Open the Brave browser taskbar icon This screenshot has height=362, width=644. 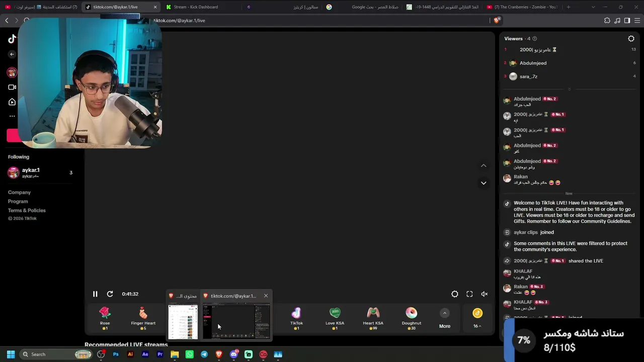point(219,354)
